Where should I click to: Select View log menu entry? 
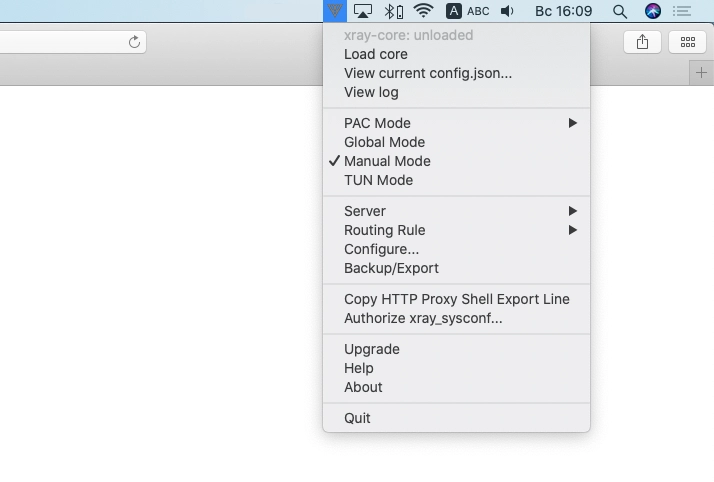tap(456, 92)
